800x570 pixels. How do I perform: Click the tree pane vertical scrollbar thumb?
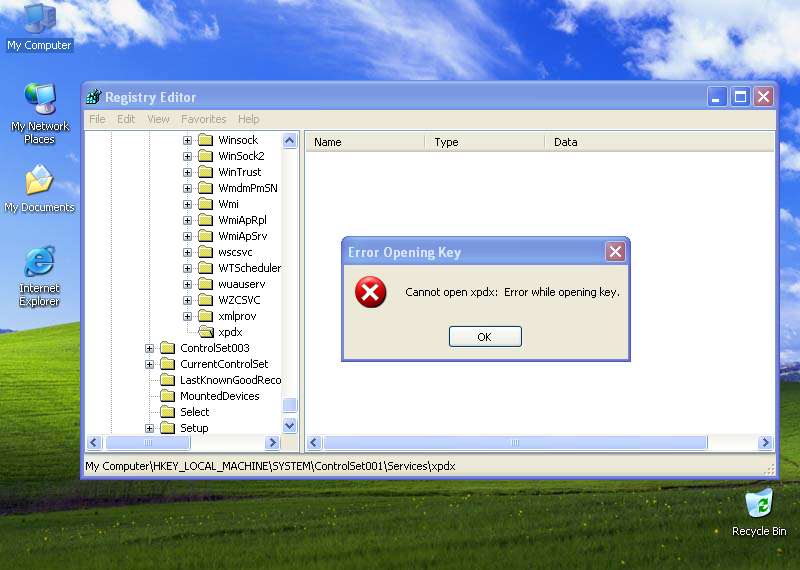(x=289, y=405)
